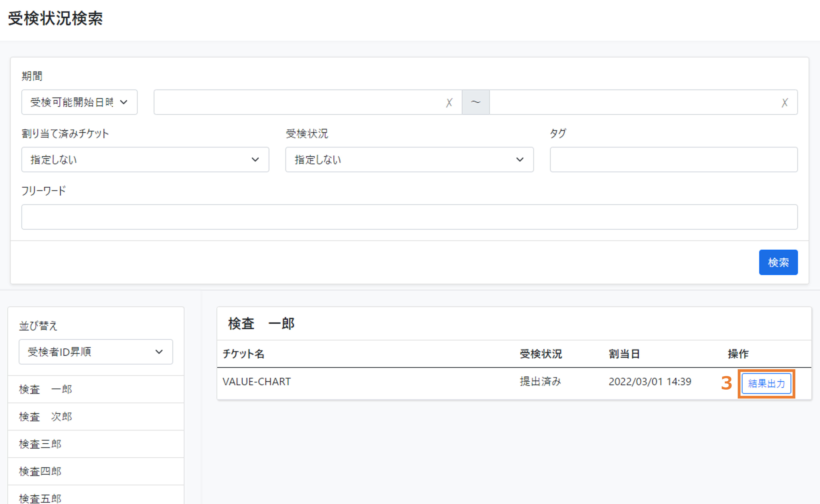Viewport: 820px width, 504px height.
Task: Click the チケット名 column header
Action: click(x=243, y=354)
